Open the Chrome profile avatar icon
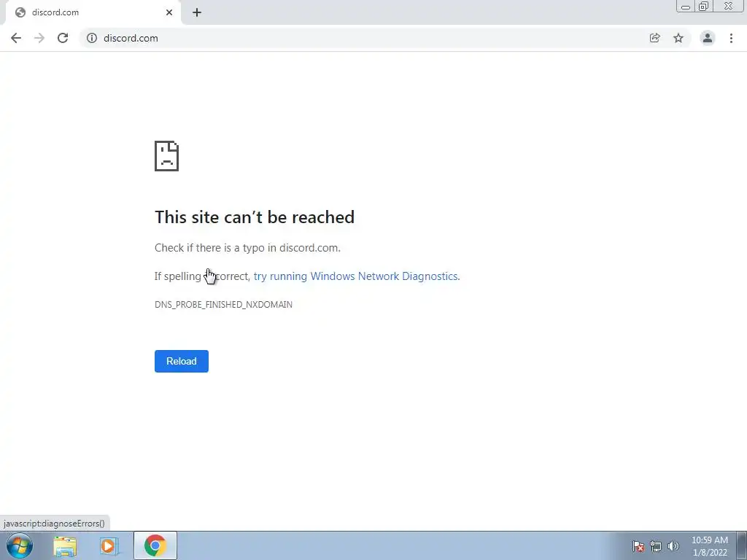The image size is (747, 560). [x=708, y=38]
